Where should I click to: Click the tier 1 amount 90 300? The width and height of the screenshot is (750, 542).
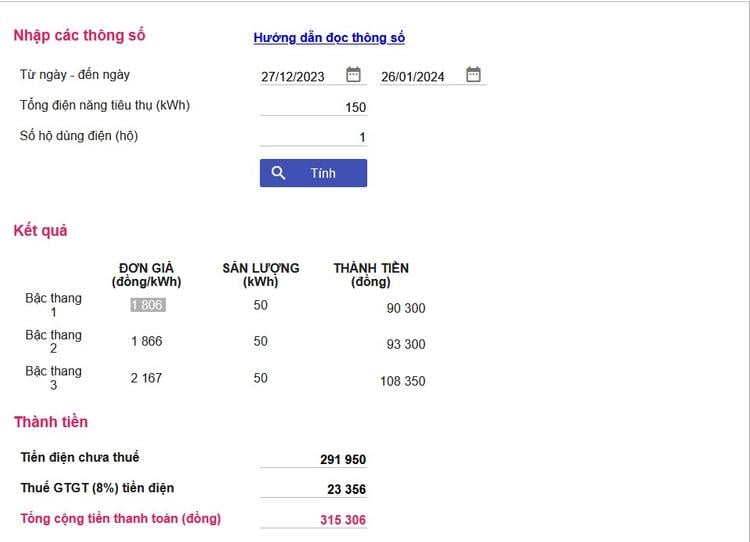click(405, 308)
